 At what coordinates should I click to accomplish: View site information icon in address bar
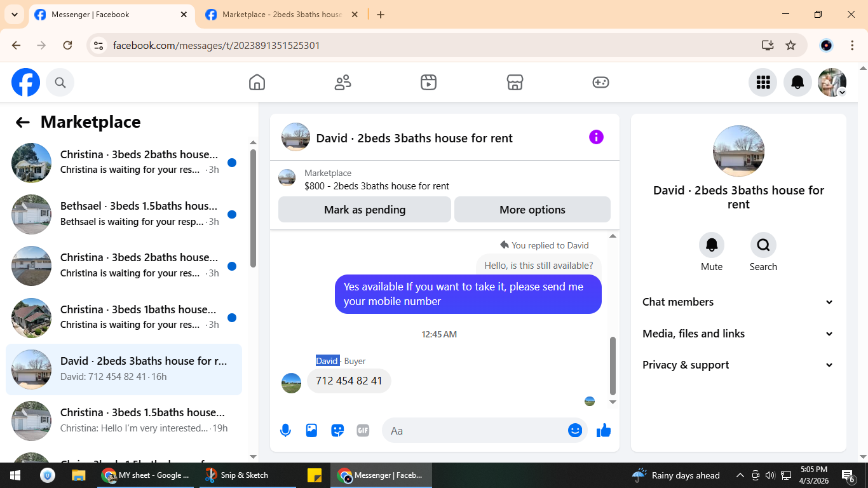tap(98, 46)
